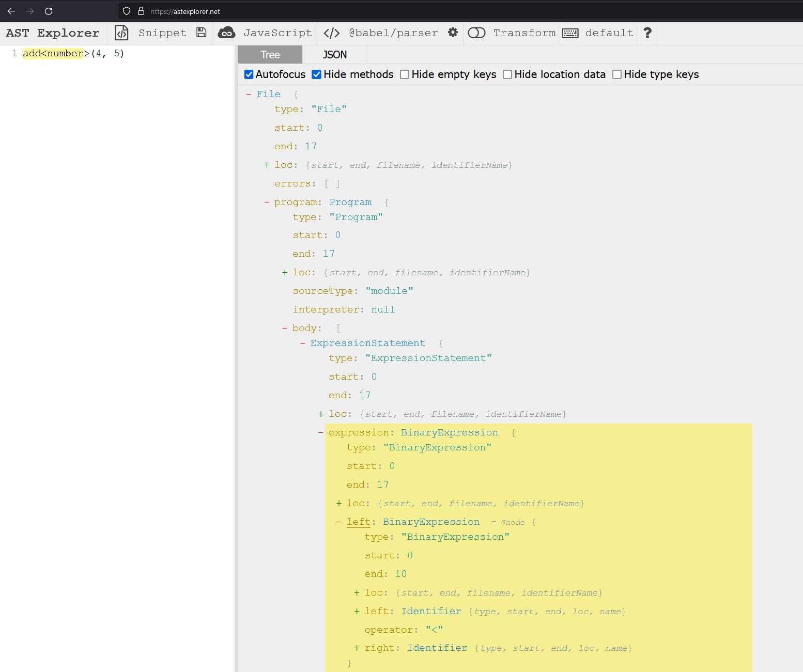This screenshot has height=672, width=803.
Task: Collapse the body array node
Action: pos(285,328)
